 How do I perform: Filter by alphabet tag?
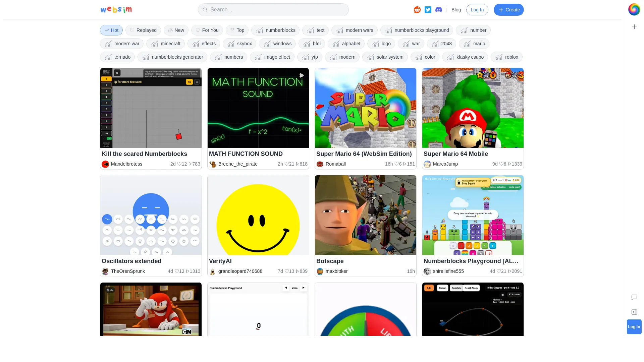click(346, 44)
